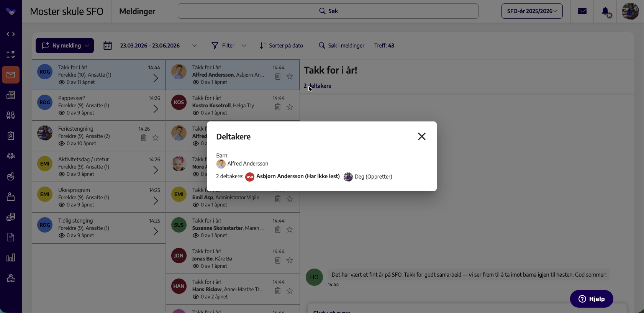Star the Susanne Skolestarter message
Image resolution: width=644 pixels, height=313 pixels.
pos(290,229)
